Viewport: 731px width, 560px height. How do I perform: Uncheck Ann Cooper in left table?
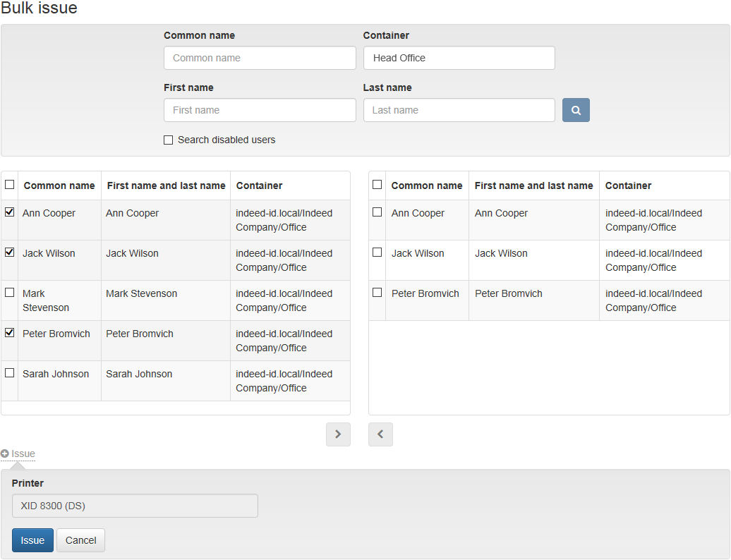click(10, 212)
